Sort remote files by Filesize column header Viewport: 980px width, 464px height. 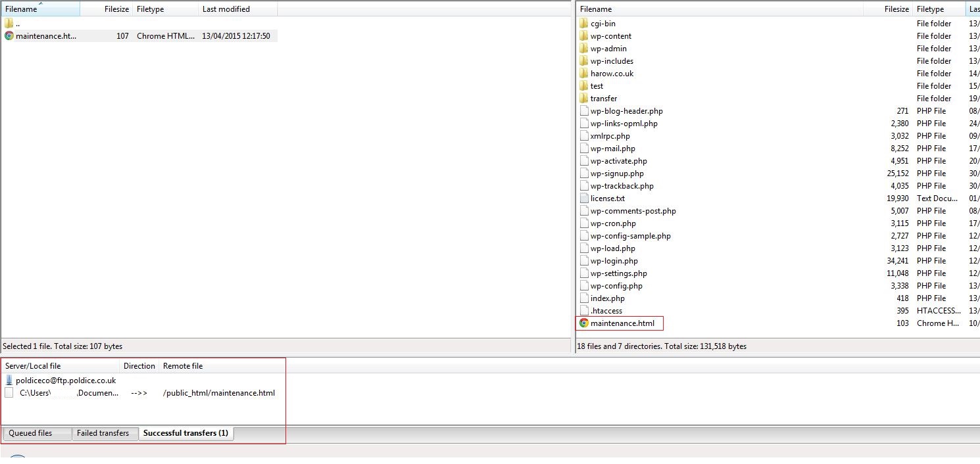896,9
